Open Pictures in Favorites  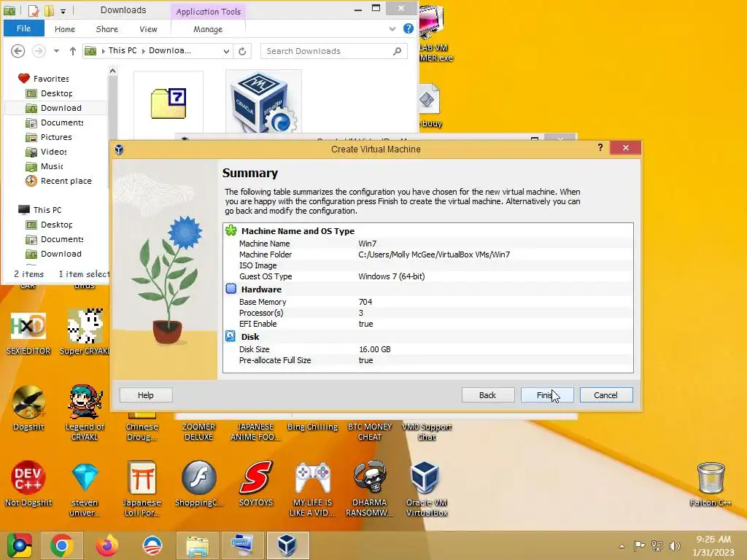coord(56,137)
